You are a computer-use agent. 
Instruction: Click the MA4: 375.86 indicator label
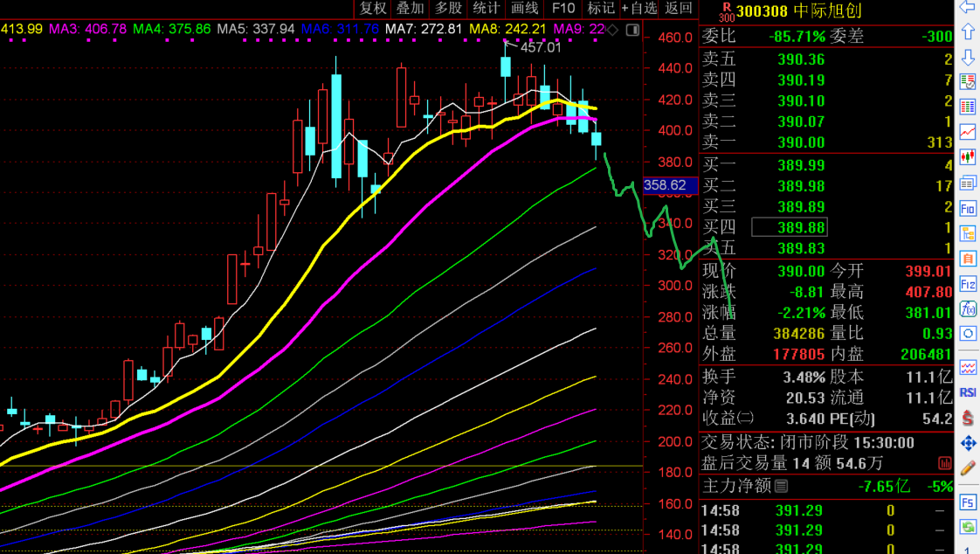pos(172,29)
